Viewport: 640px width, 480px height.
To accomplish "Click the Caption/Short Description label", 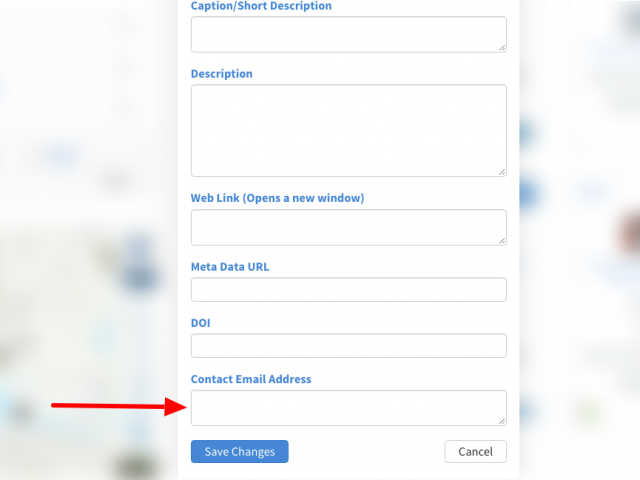I will (261, 6).
